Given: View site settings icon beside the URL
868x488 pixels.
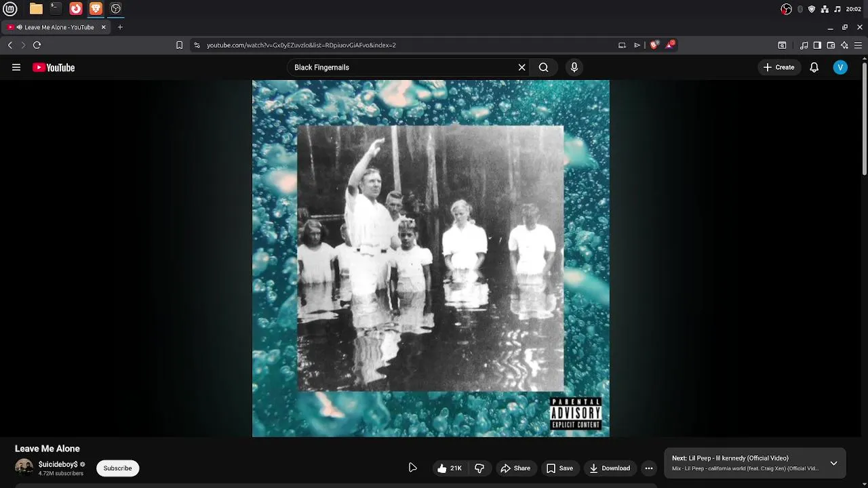Looking at the screenshot, I should click(197, 45).
